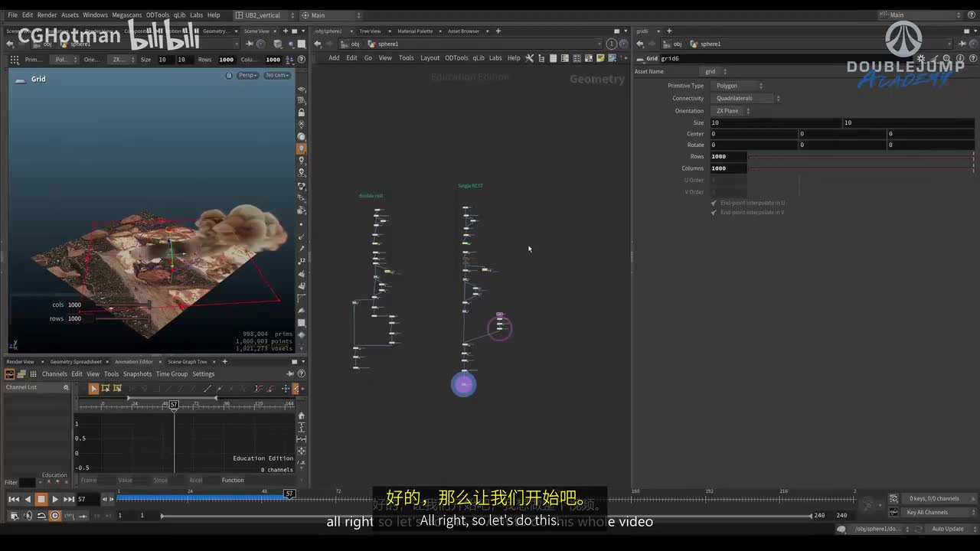980x551 pixels.
Task: Click image background icon in network toolbar
Action: point(612,58)
